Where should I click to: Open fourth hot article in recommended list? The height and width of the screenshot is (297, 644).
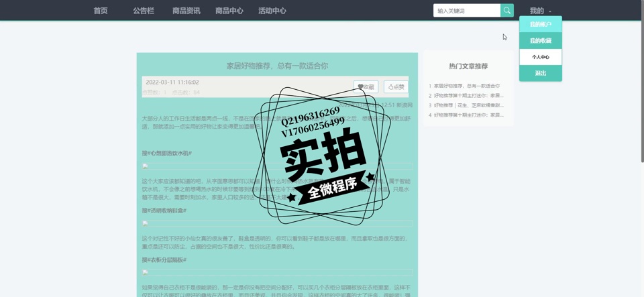point(468,115)
